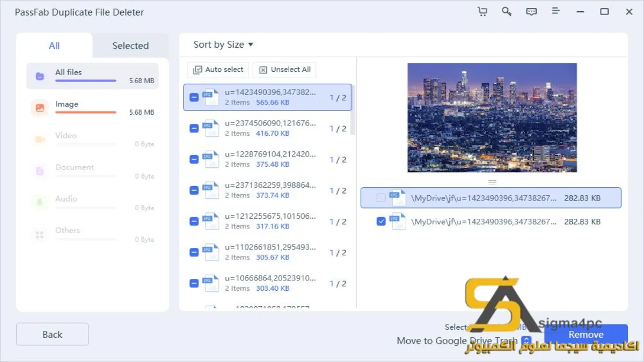Click the 5.68 MB value under Image
This screenshot has height=362, width=644.
click(x=142, y=113)
